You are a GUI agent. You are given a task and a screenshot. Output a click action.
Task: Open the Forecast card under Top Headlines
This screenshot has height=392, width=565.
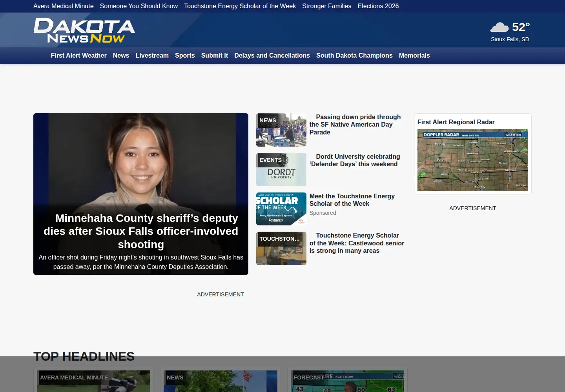(x=347, y=380)
